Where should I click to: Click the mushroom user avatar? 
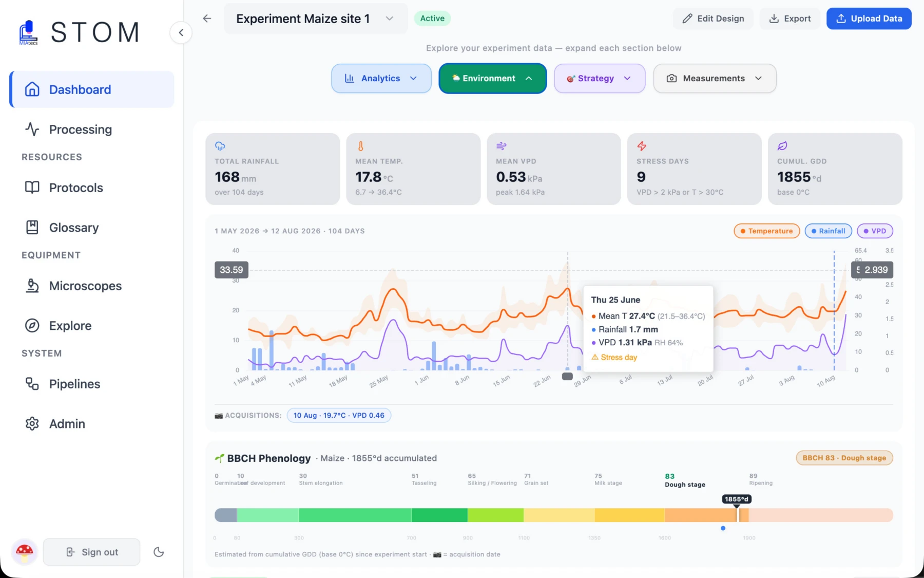(x=25, y=552)
